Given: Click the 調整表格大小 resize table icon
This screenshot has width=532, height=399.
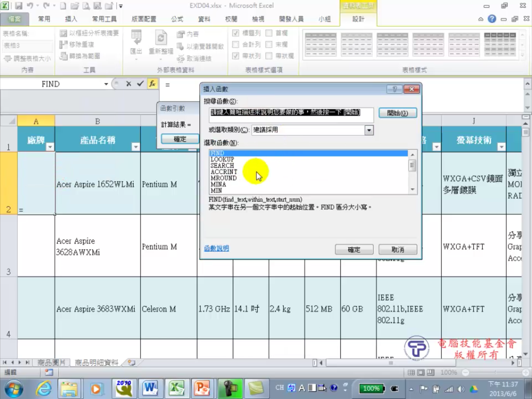Looking at the screenshot, I should [x=8, y=59].
